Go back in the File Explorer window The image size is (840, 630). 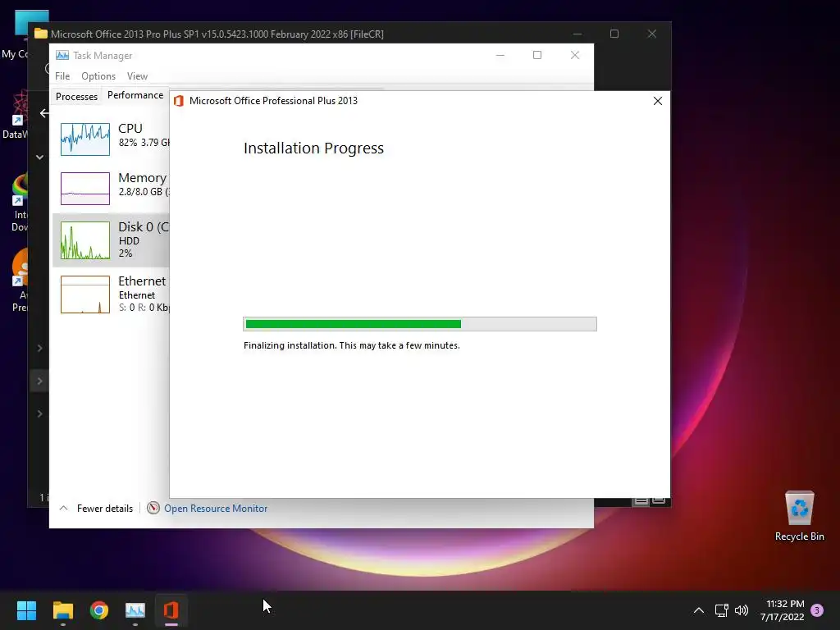tap(44, 113)
